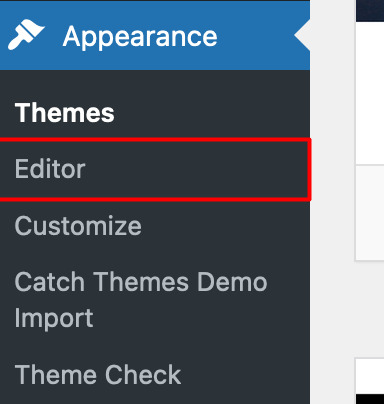Click the gray gutter beside the sidebar
Image resolution: width=384 pixels, height=404 pixels.
click(x=333, y=202)
